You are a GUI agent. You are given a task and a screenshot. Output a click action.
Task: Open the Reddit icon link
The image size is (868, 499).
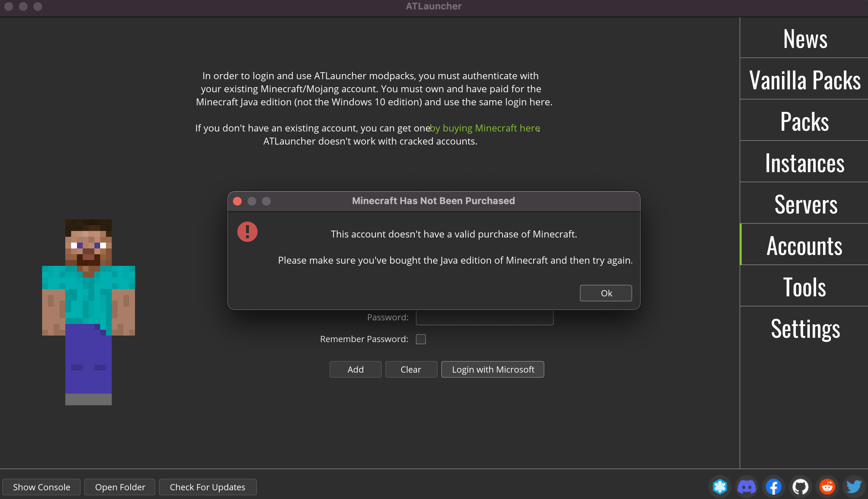pyautogui.click(x=827, y=487)
